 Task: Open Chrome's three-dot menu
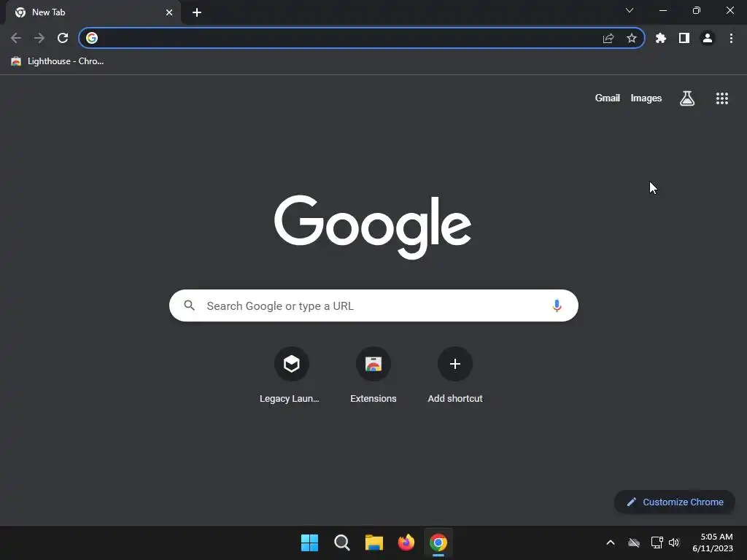pyautogui.click(x=731, y=38)
